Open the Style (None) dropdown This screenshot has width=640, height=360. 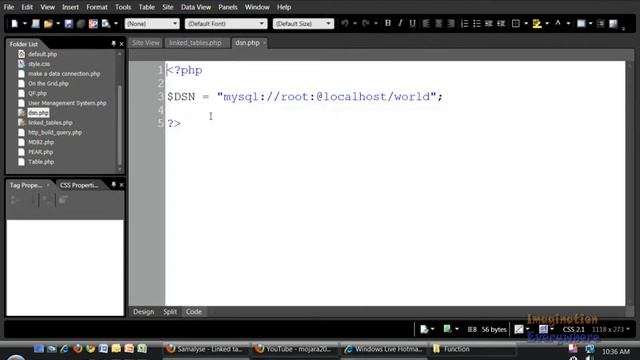(151, 24)
